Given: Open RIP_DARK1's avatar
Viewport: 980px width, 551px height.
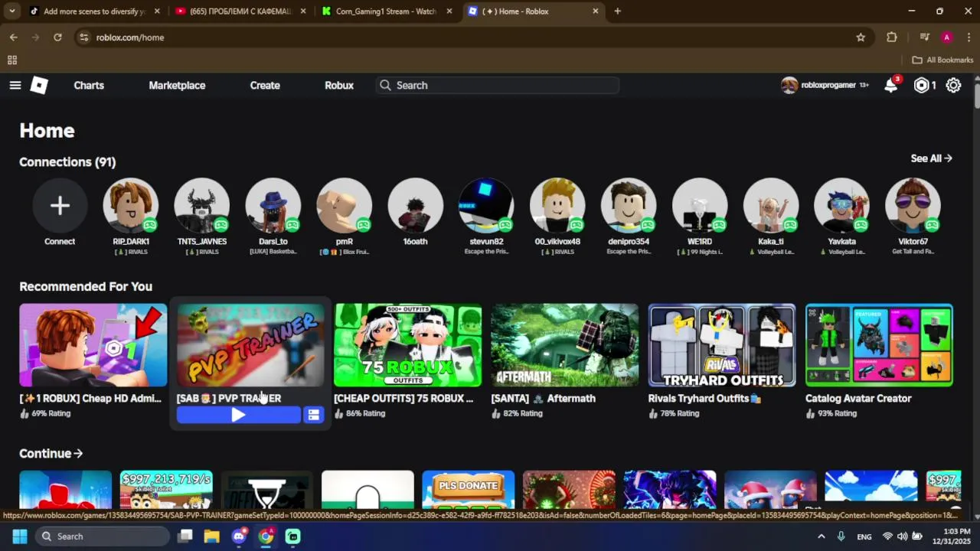Looking at the screenshot, I should [131, 205].
